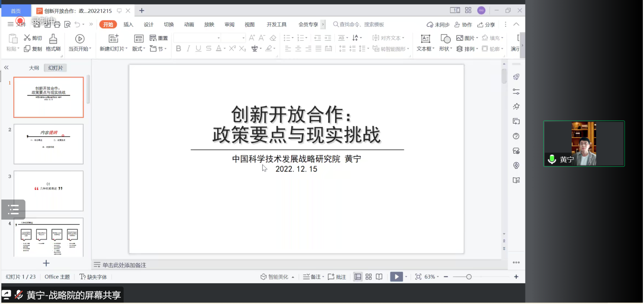
Task: Start slideshow with play button in status bar
Action: [x=396, y=277]
